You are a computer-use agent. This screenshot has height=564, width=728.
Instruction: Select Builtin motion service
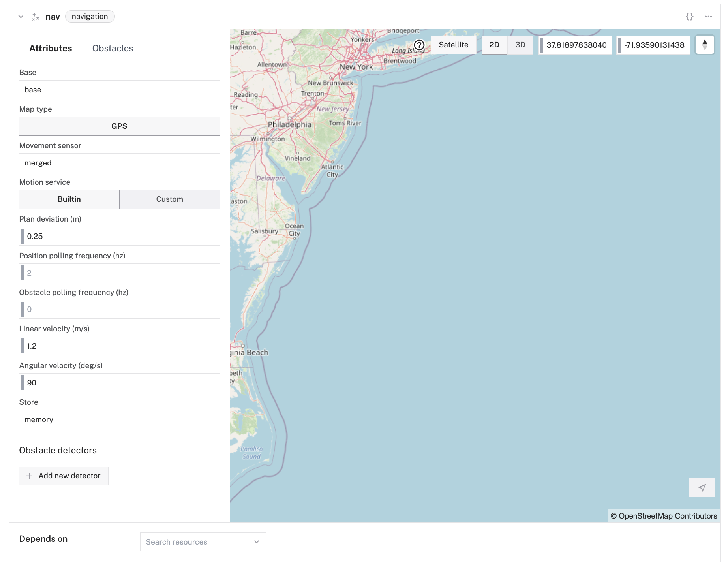point(69,199)
